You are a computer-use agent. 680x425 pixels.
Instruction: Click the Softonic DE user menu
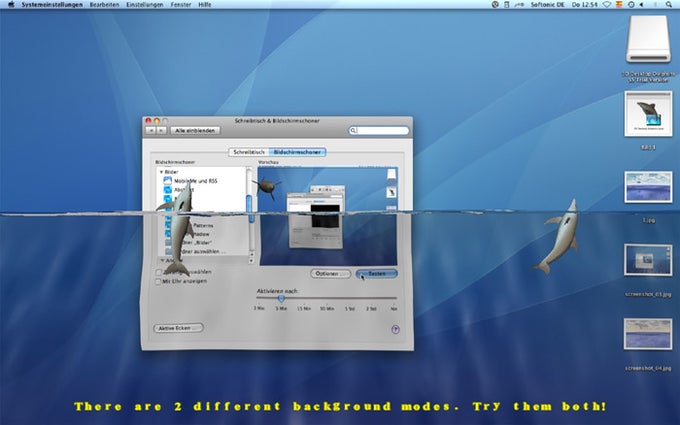548,5
